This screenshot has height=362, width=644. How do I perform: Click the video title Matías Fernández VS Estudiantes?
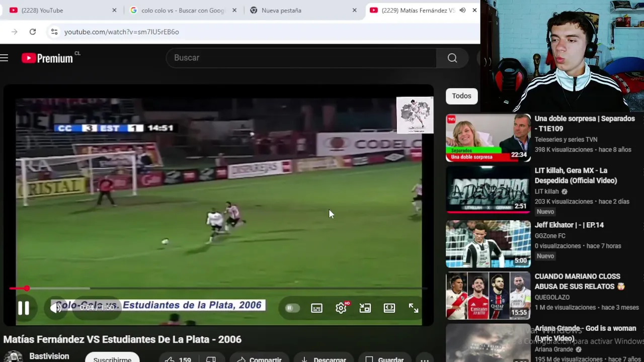(x=122, y=339)
